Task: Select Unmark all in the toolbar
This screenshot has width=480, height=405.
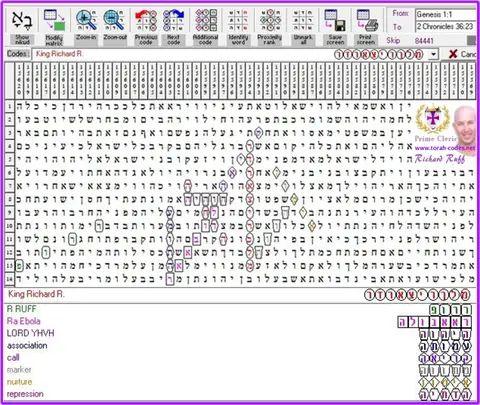Action: 303,27
